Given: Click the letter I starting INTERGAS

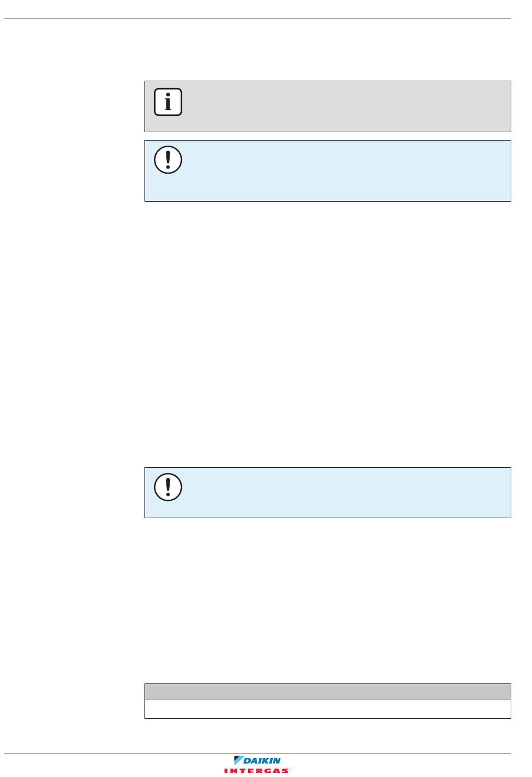Looking at the screenshot, I should point(226,771).
